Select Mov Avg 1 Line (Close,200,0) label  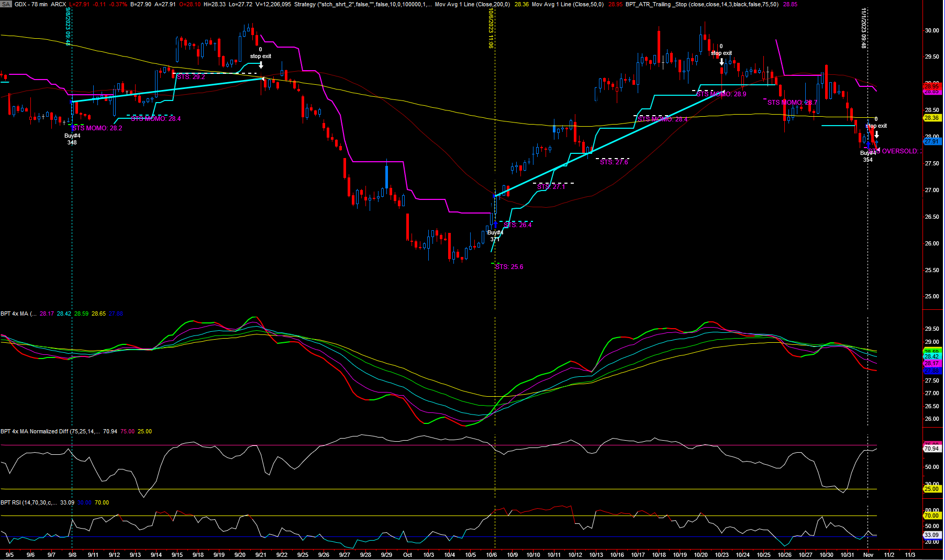tap(472, 4)
